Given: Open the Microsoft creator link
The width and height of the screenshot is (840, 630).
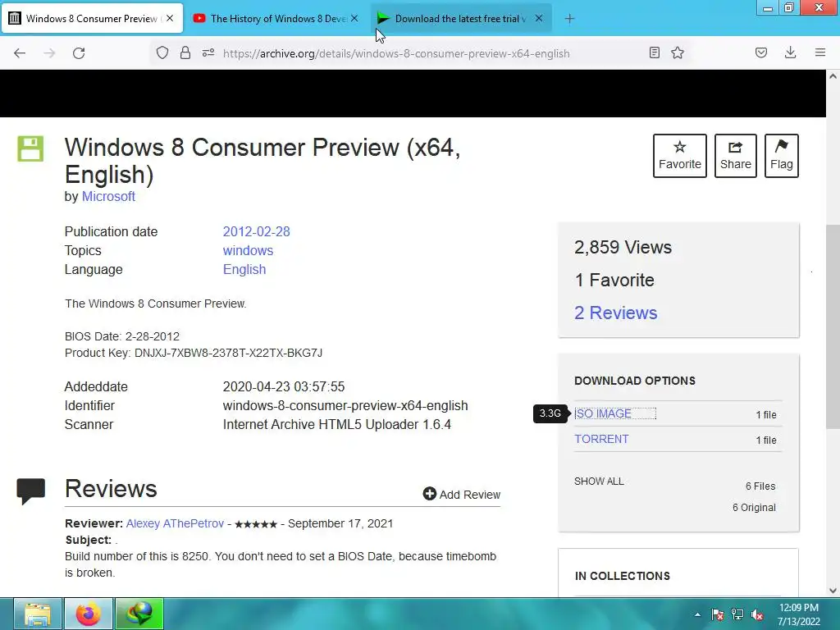Looking at the screenshot, I should point(108,197).
